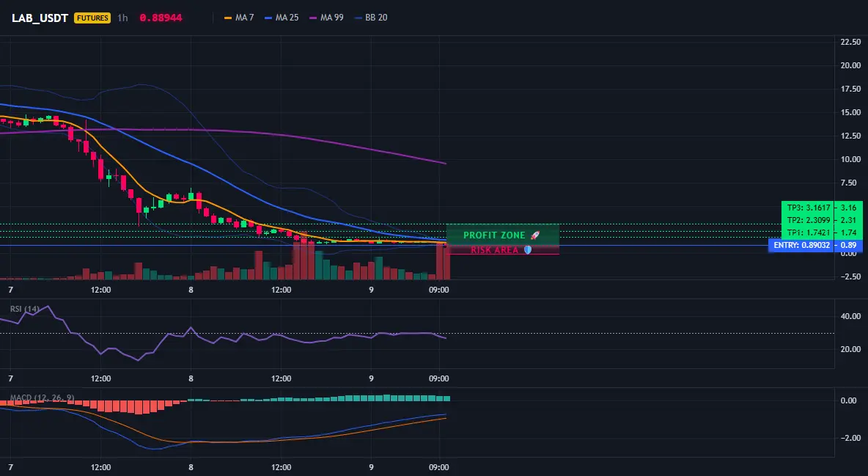Click the MACD (12, 26, 9) indicator label
This screenshot has width=868, height=476.
[42, 398]
